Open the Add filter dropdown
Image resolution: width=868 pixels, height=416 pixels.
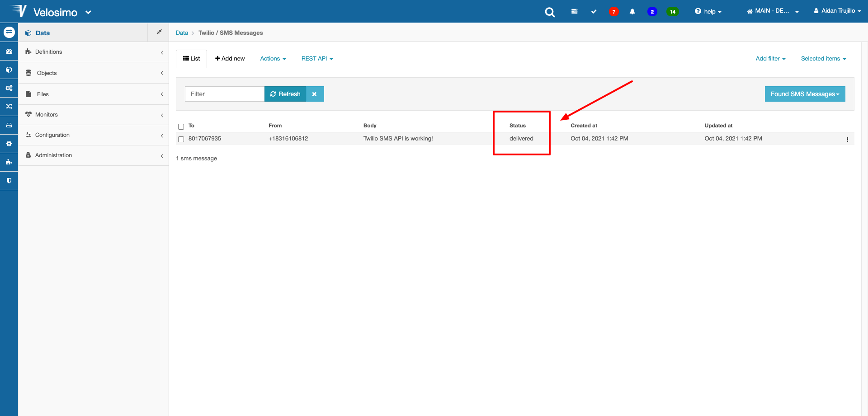(770, 59)
